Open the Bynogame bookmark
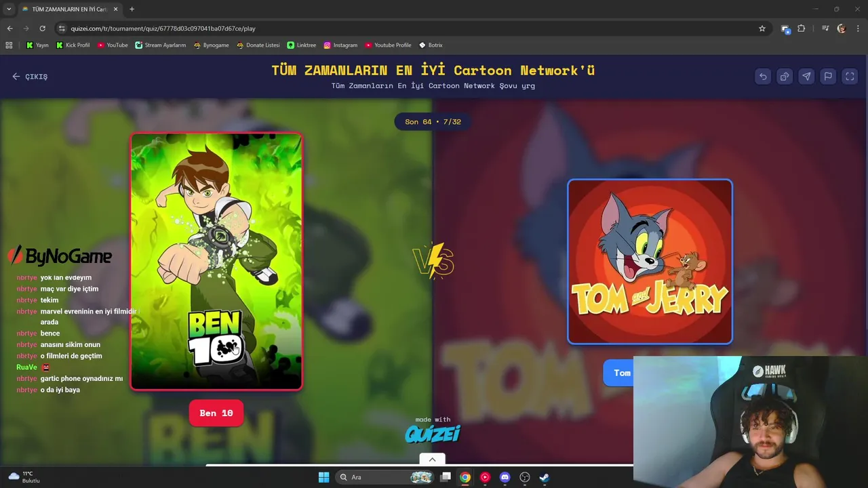 211,45
